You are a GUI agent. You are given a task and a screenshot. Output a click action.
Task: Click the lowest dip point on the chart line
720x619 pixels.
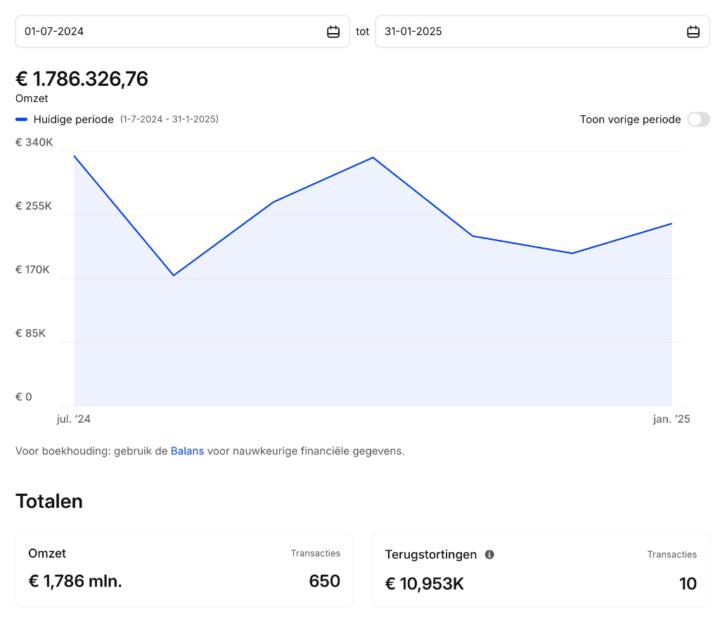pyautogui.click(x=174, y=275)
